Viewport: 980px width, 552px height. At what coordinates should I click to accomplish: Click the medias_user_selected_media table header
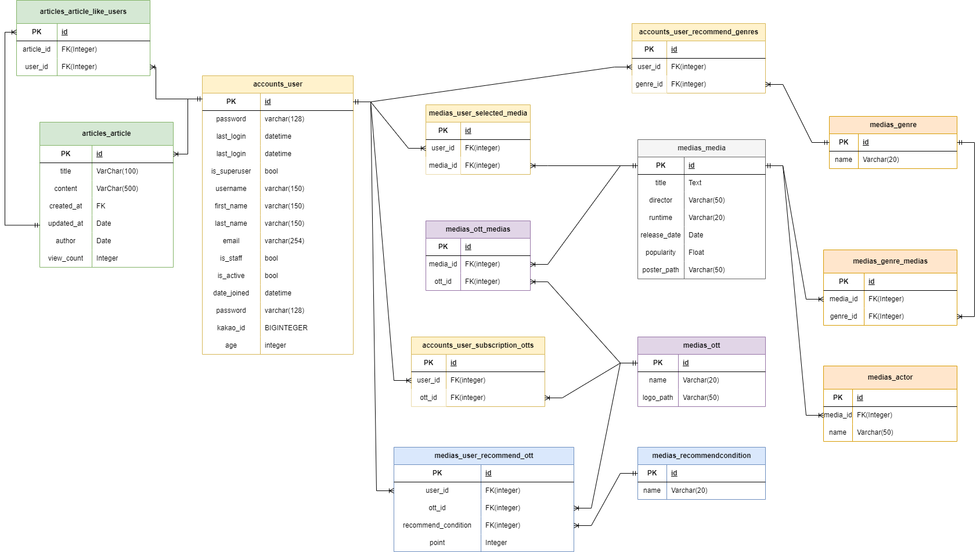pos(478,113)
